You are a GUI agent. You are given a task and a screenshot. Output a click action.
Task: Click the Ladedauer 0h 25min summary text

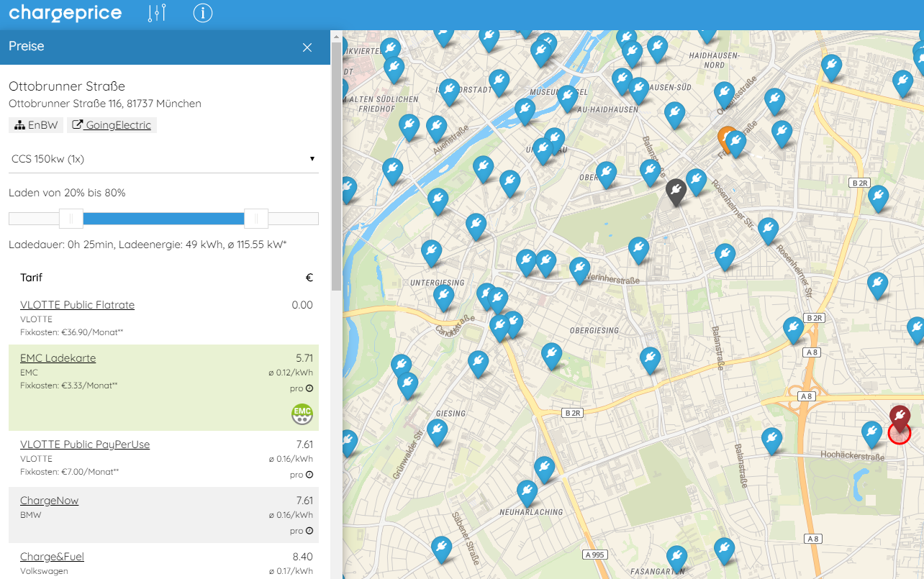[x=148, y=245]
